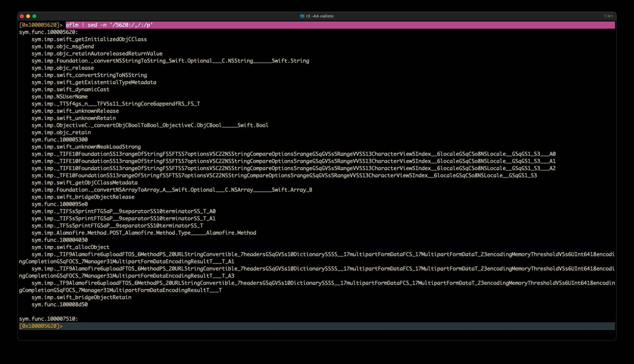Click the sym.func.100007510: header line
Image resolution: width=634 pixels, height=364 pixels.
48,319
